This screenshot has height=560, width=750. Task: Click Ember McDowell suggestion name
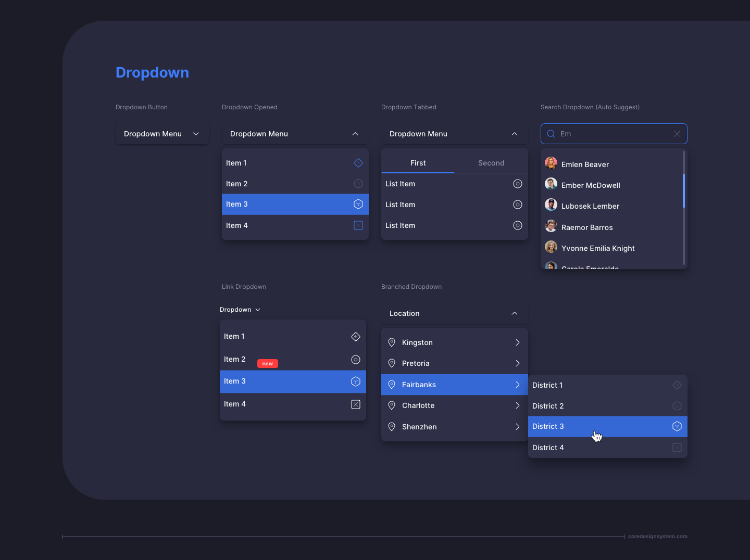point(591,185)
